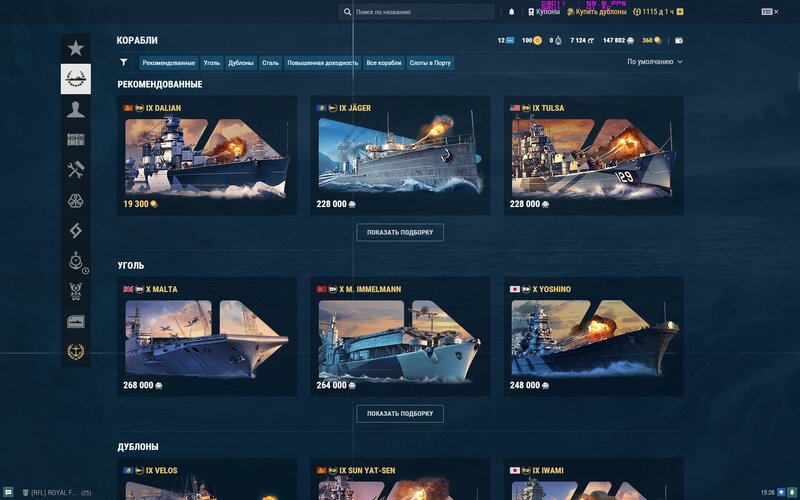Open the X Malta ship card
This screenshot has width=800, height=500.
tap(207, 337)
